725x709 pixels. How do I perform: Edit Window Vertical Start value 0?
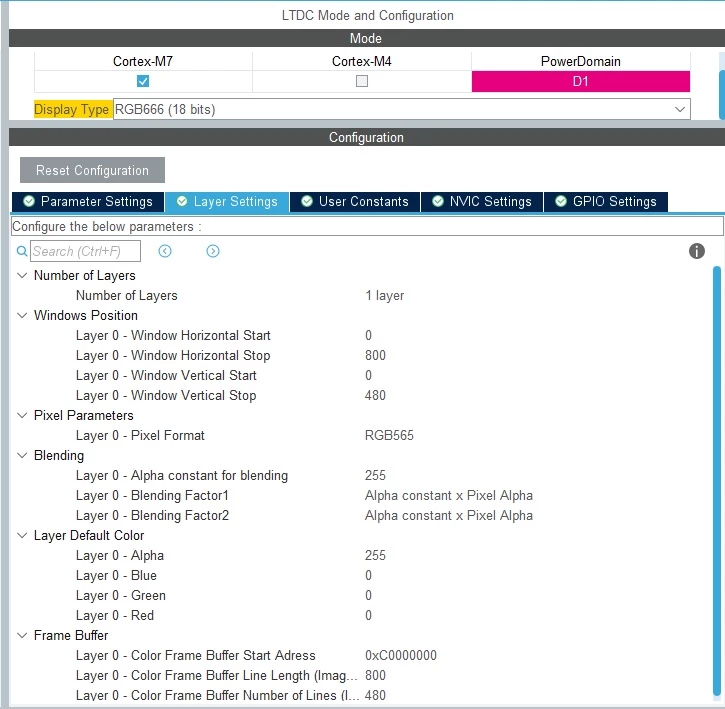coord(369,376)
